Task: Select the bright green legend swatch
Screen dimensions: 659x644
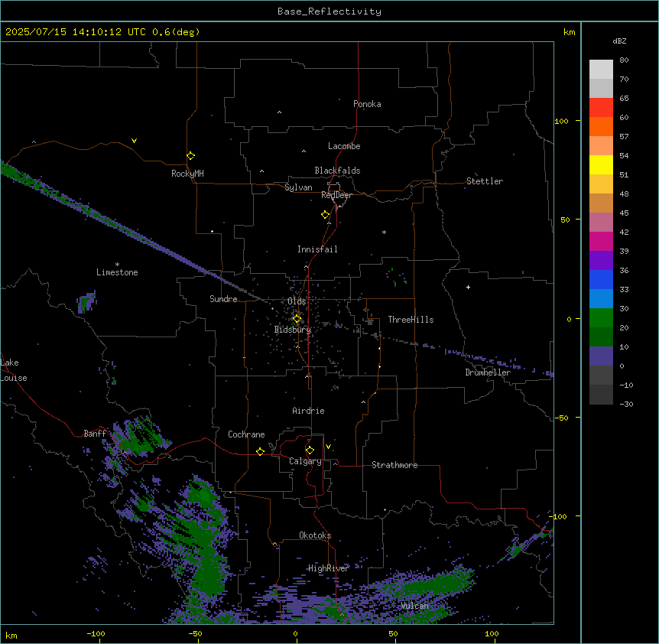Action: tap(601, 318)
